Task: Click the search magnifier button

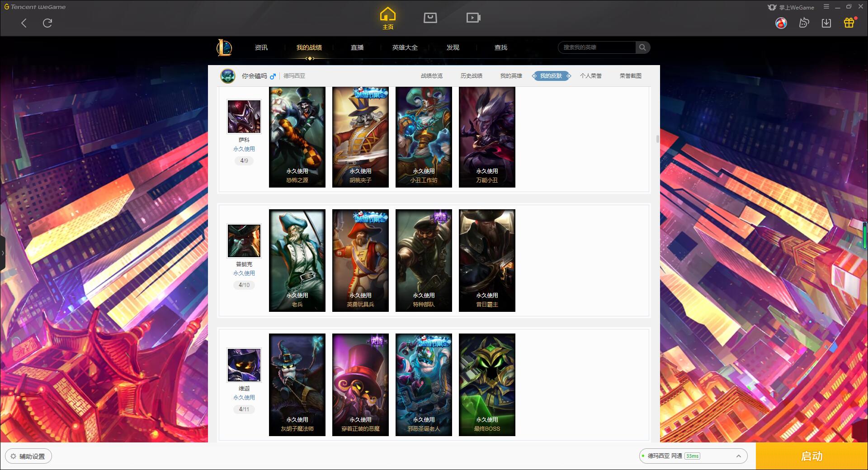Action: pos(642,47)
